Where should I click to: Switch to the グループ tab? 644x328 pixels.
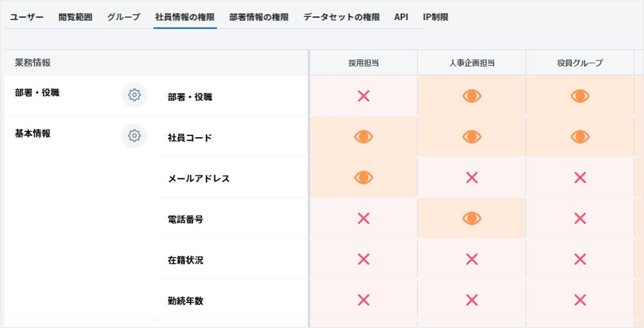pos(124,17)
